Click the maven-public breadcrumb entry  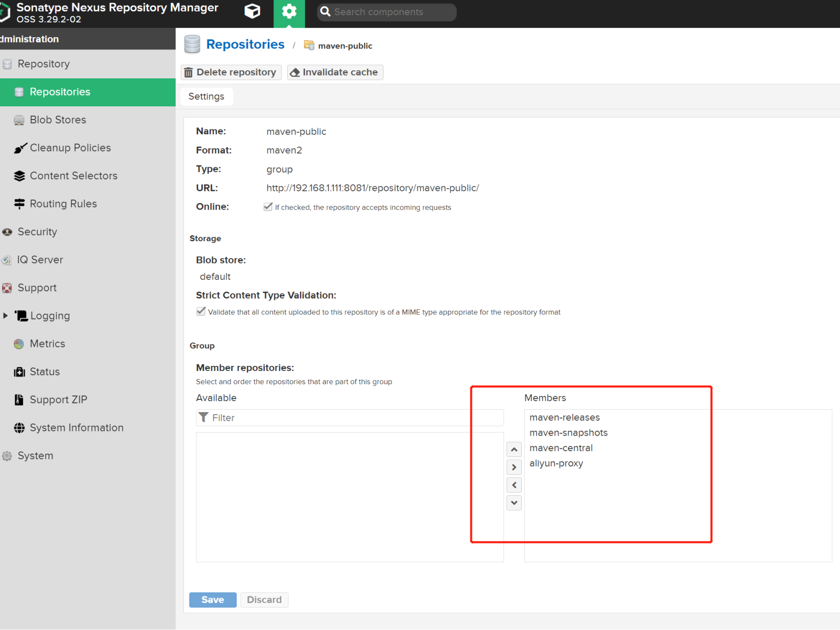click(345, 46)
